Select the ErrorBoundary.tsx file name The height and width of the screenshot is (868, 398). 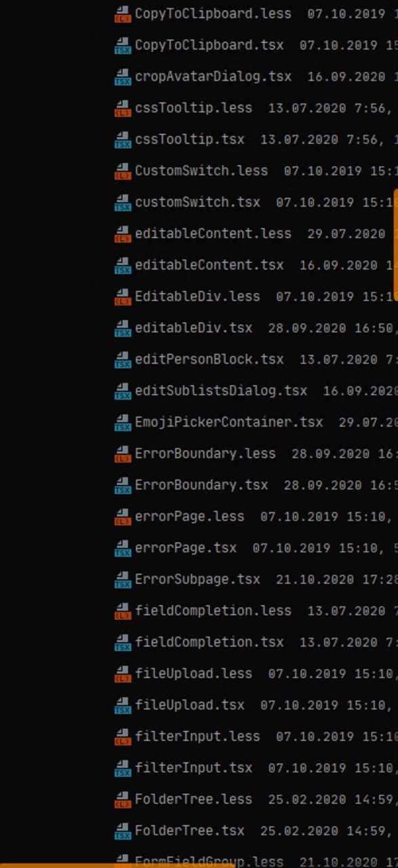tap(201, 484)
